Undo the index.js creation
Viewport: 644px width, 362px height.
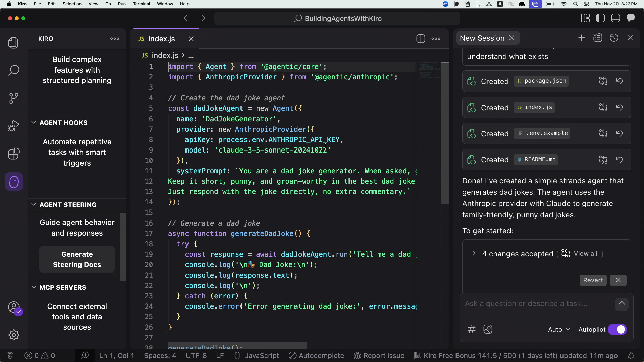pyautogui.click(x=620, y=107)
